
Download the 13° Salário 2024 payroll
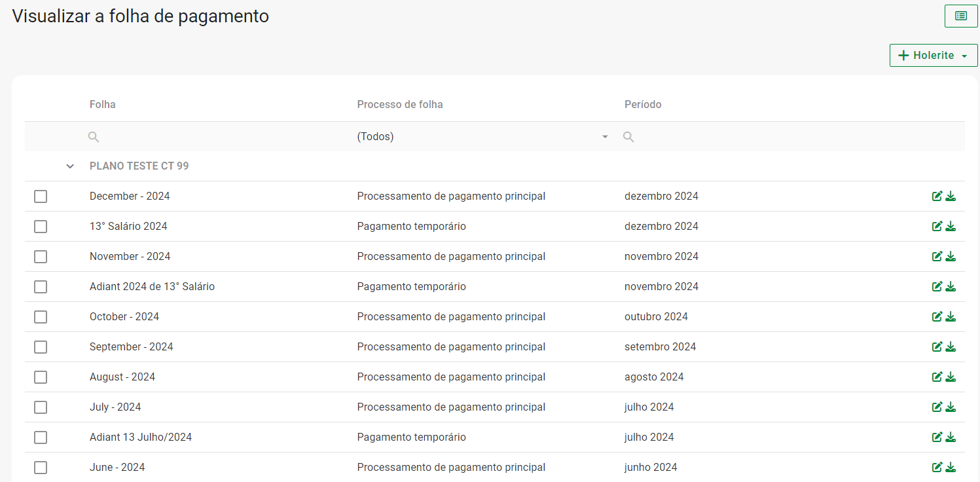coord(951,227)
